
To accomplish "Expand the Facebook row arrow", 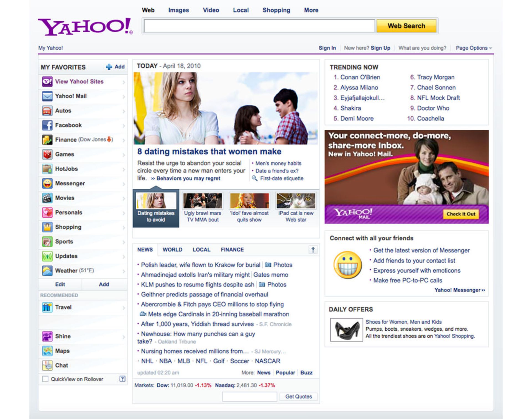I will (124, 126).
